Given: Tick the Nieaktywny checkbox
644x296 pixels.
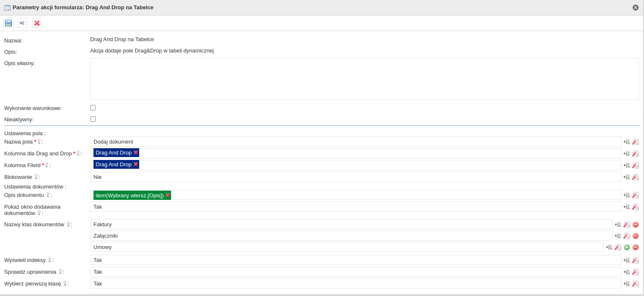Looking at the screenshot, I should pyautogui.click(x=93, y=119).
